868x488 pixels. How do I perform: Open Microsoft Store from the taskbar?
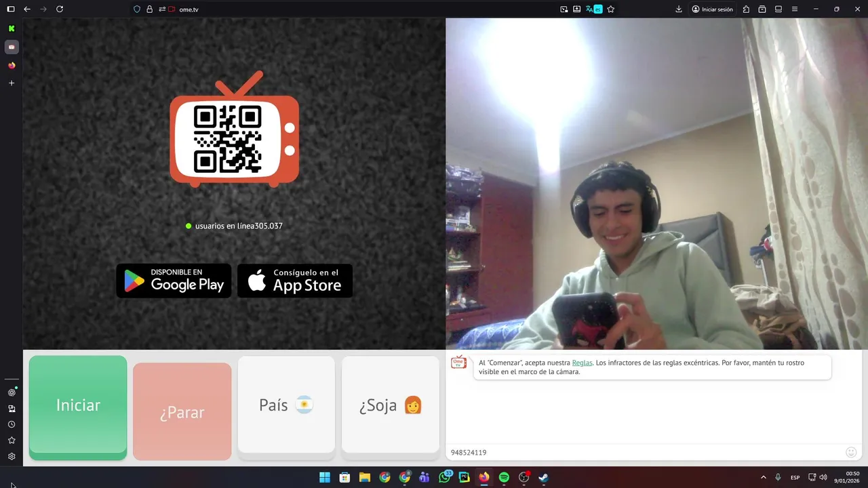[344, 477]
